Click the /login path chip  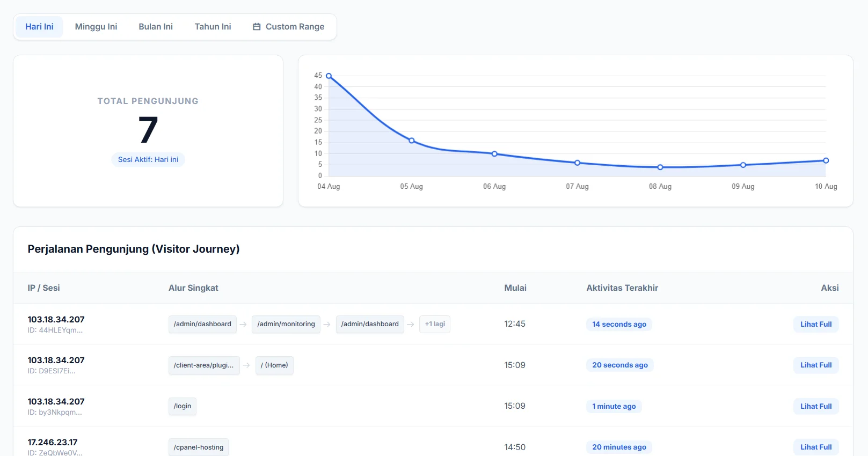[x=183, y=406]
